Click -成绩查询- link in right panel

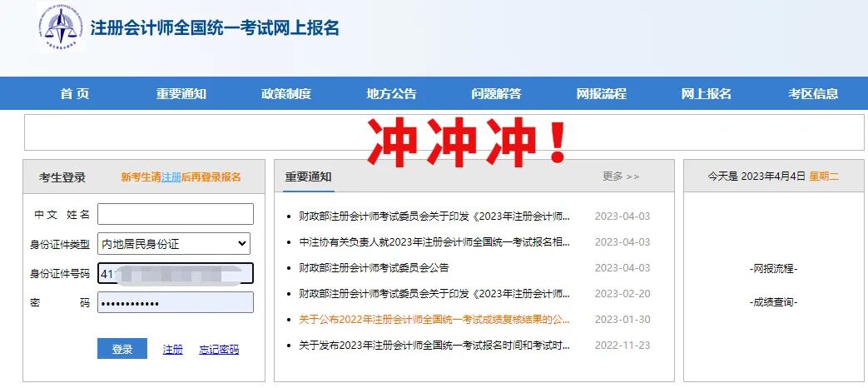pyautogui.click(x=773, y=303)
